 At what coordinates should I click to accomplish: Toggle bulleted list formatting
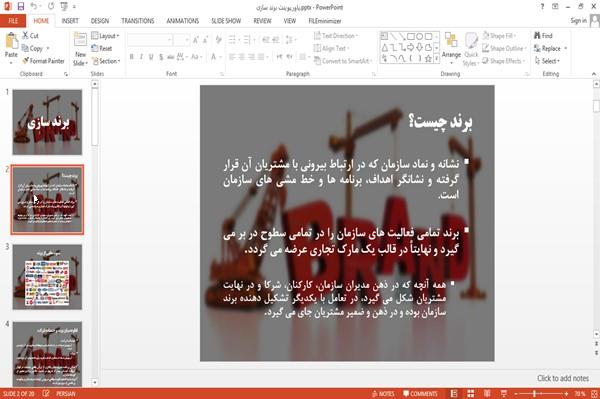point(233,39)
